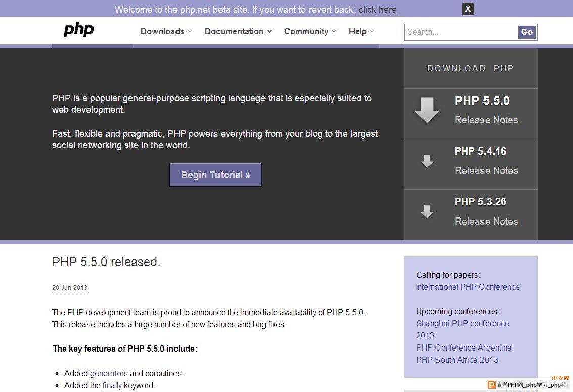Start the Begin Tutorial button

215,175
